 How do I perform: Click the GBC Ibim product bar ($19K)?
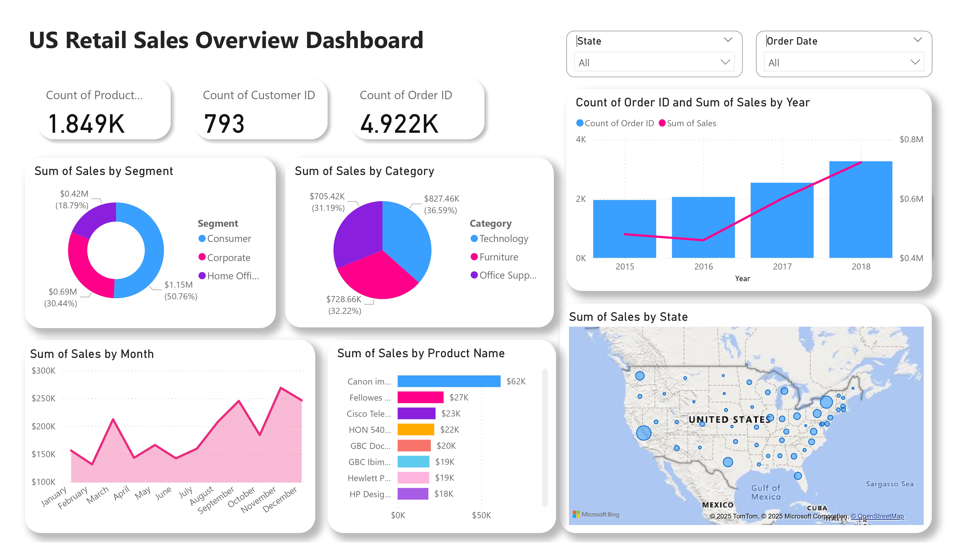tap(413, 462)
